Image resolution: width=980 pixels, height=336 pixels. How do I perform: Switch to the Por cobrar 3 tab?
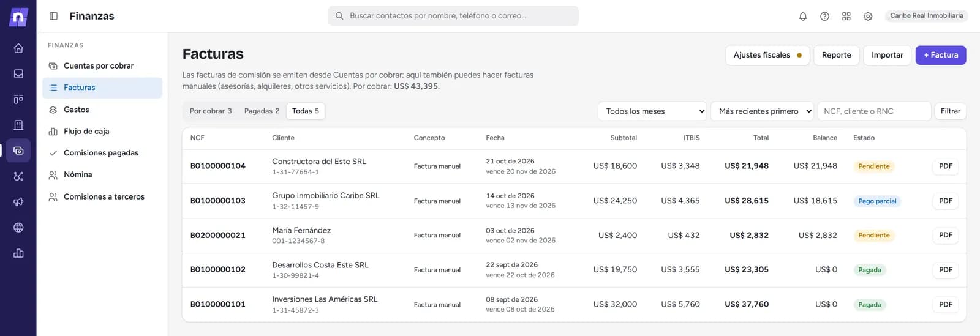(211, 111)
